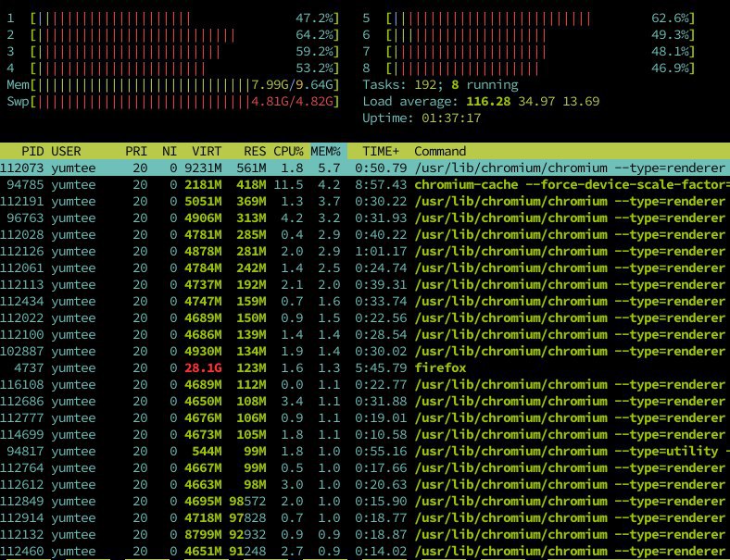Click the 9231M VIRT value
730x560 pixels.
coord(203,168)
